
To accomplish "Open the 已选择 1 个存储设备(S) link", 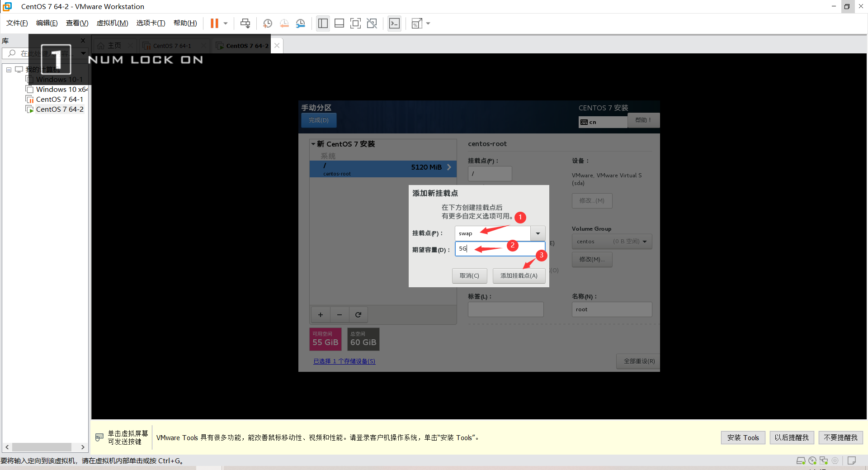I will tap(344, 361).
